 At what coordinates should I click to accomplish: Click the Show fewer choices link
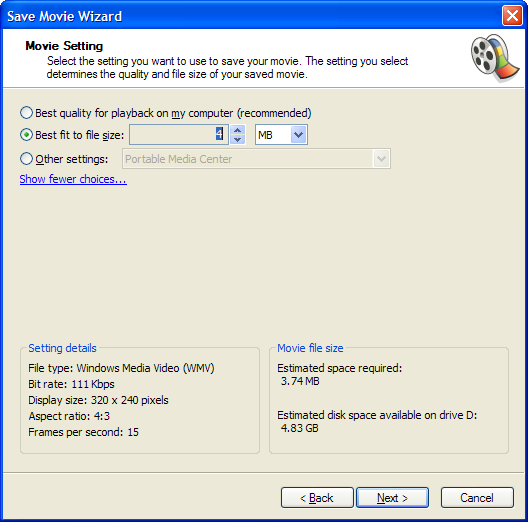73,179
